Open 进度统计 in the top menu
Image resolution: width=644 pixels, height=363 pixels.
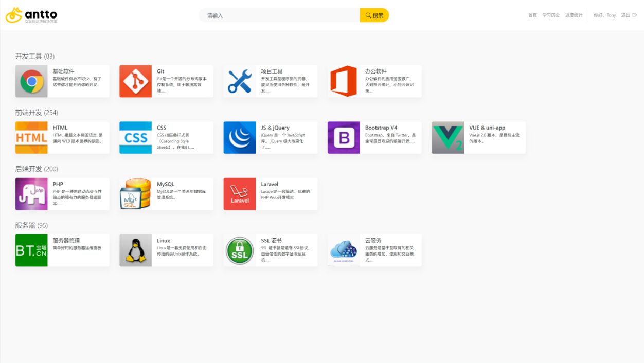(x=574, y=15)
